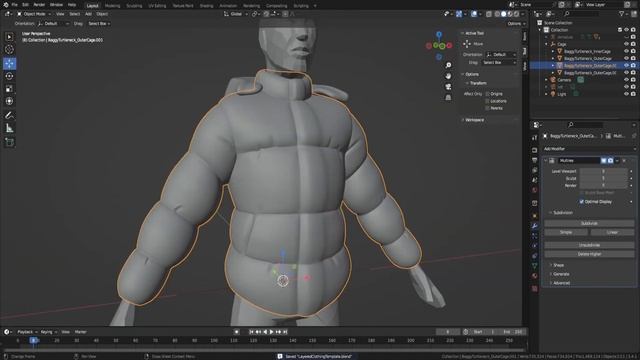The height and width of the screenshot is (360, 640).
Task: Switch perspective/orthographic grid icon
Action: pyautogui.click(x=448, y=97)
